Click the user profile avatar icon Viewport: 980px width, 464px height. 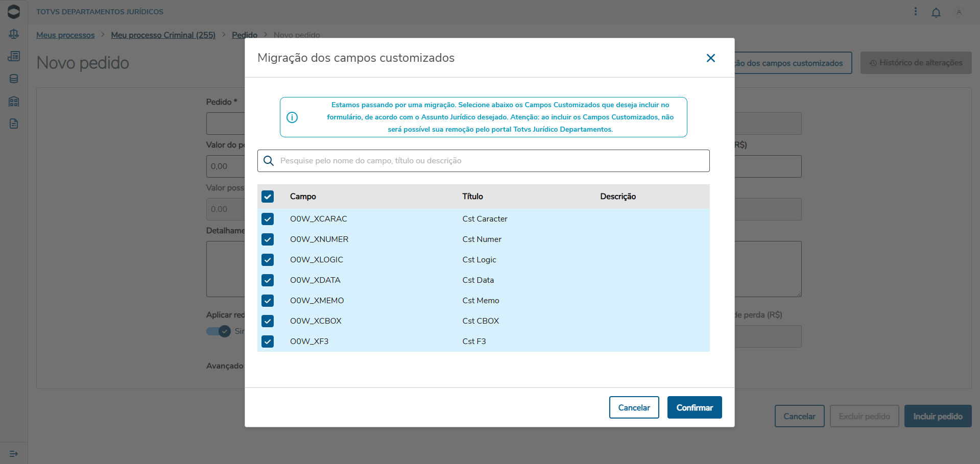959,12
